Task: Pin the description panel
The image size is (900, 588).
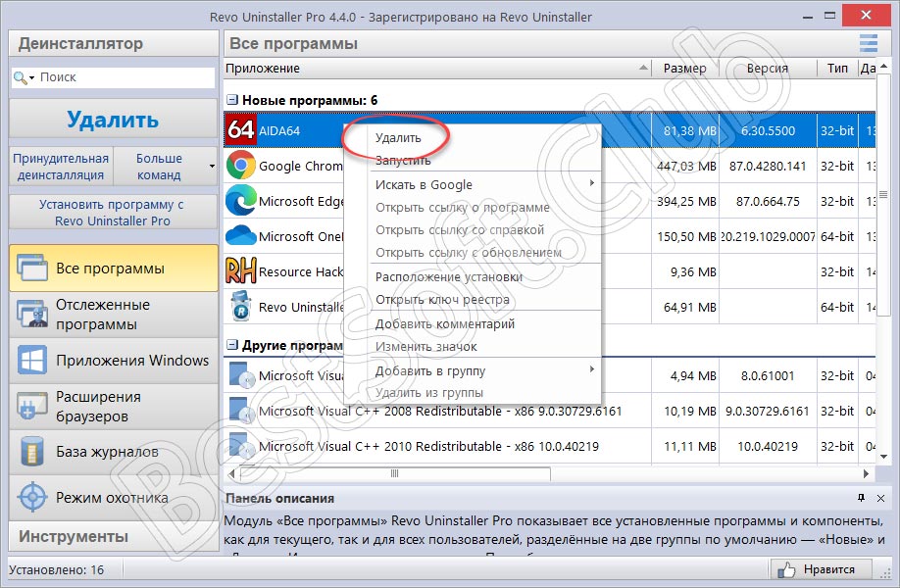Action: 861,498
